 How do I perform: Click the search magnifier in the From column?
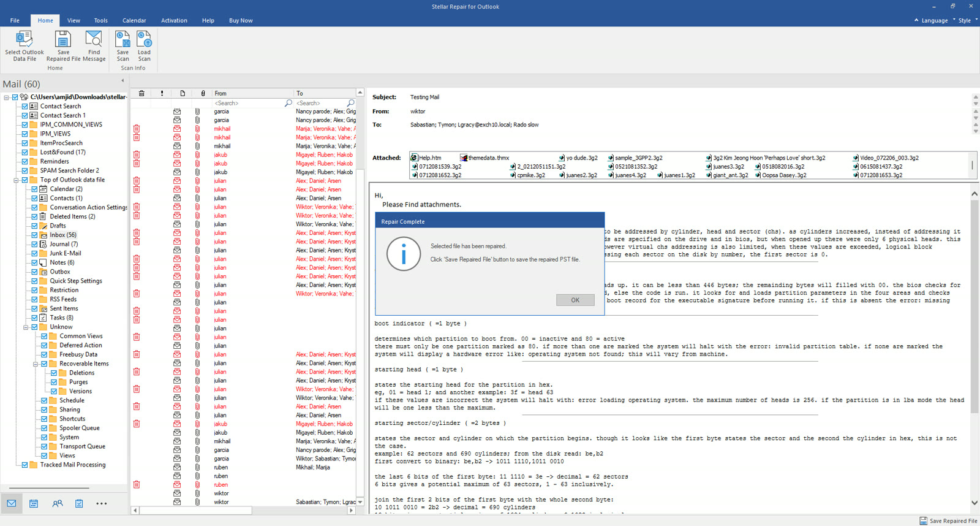[288, 103]
